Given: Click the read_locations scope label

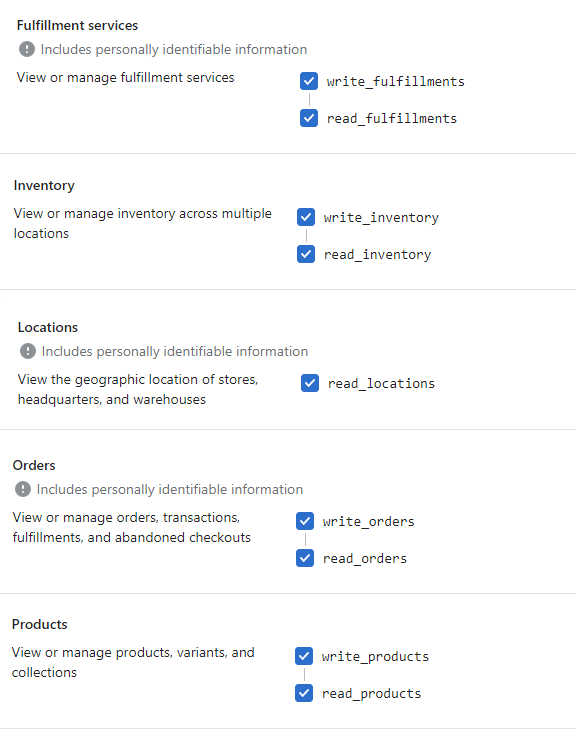Looking at the screenshot, I should 381,384.
